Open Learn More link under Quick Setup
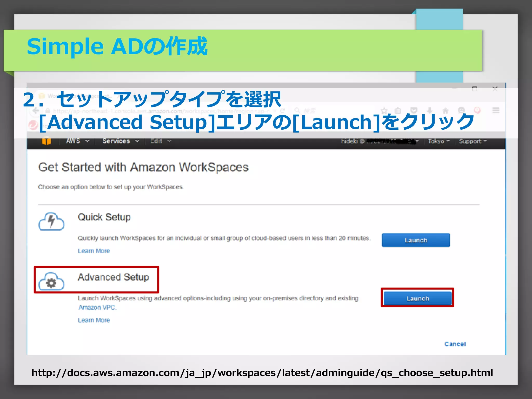The height and width of the screenshot is (399, 532). pos(94,251)
